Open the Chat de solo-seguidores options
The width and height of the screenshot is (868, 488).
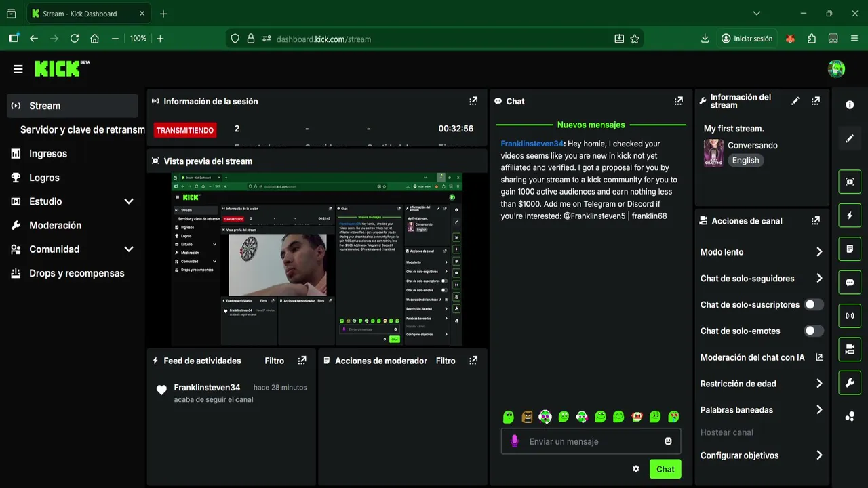coord(762,279)
